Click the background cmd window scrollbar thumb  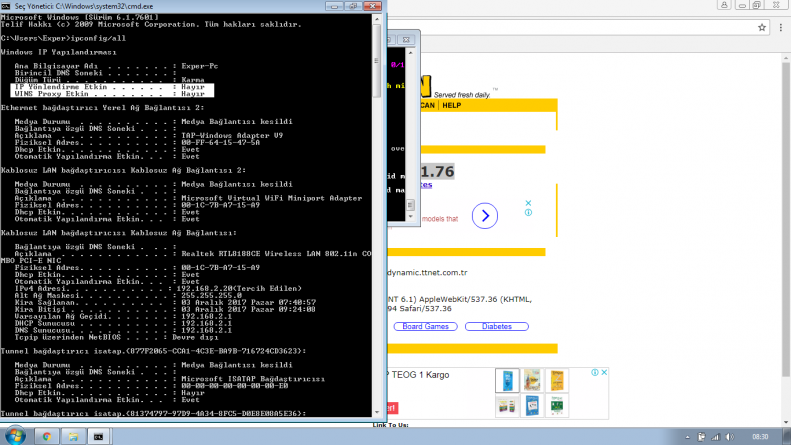pos(411,205)
